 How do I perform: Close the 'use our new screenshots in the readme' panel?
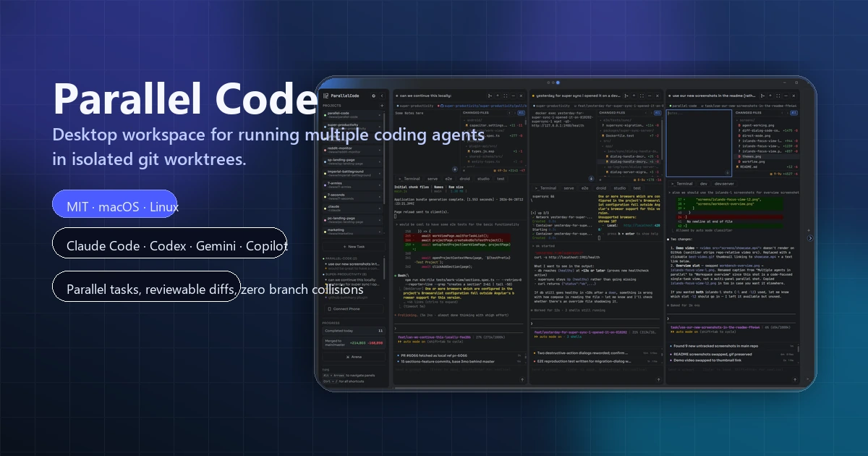tap(793, 96)
